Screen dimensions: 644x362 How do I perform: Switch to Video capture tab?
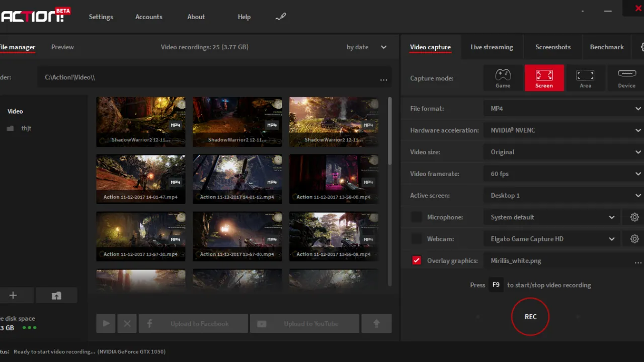430,47
